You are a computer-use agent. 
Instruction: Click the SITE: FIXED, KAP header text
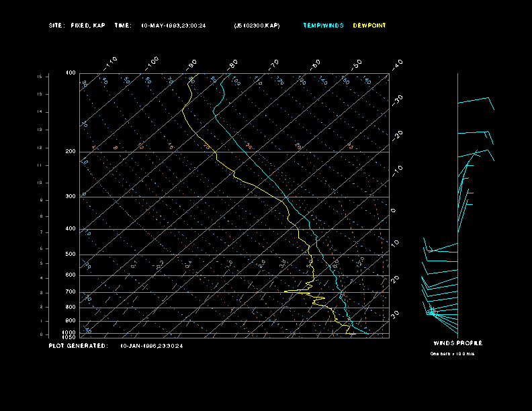pos(77,26)
